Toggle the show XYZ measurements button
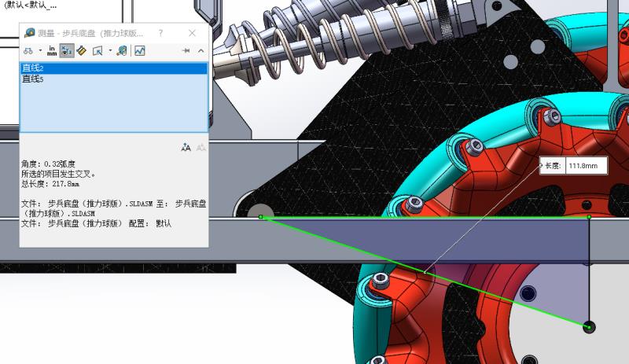 [67, 51]
